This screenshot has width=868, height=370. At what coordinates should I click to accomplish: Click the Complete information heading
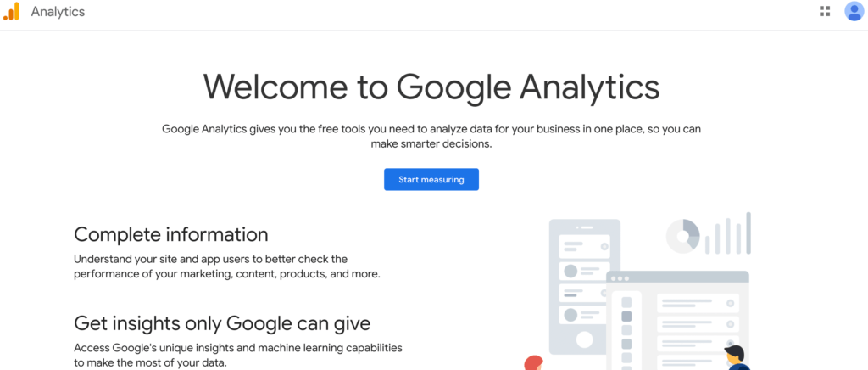[x=171, y=234]
